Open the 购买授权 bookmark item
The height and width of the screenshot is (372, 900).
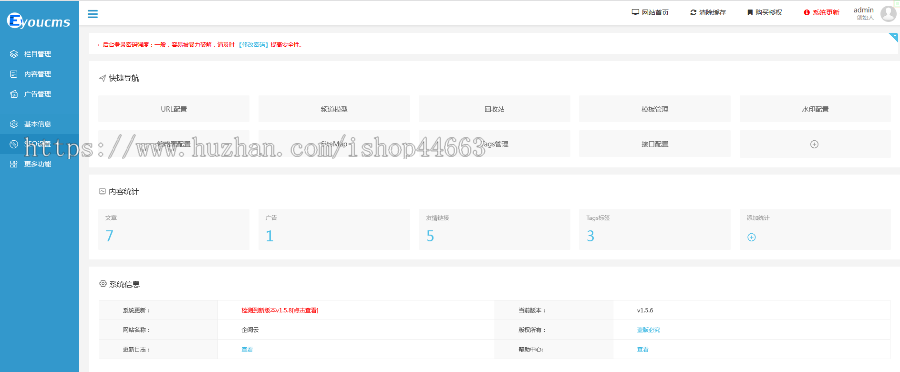point(764,12)
